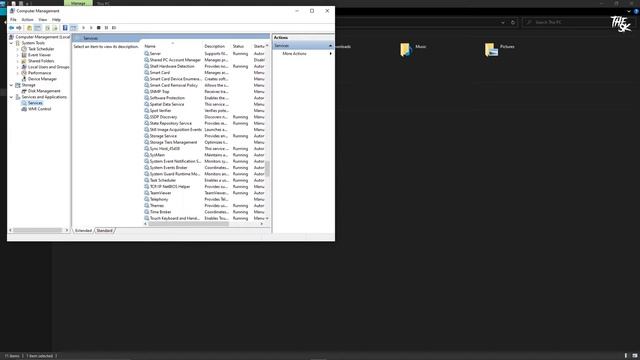640x360 pixels.
Task: Expand the Local Users and Groups node
Action: click(x=18, y=67)
